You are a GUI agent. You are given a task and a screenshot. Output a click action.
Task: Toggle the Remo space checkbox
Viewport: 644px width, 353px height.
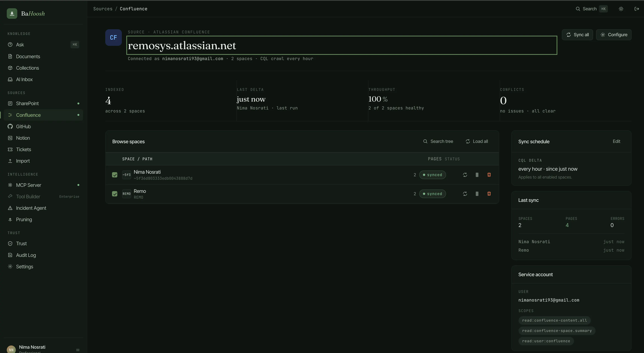click(115, 194)
